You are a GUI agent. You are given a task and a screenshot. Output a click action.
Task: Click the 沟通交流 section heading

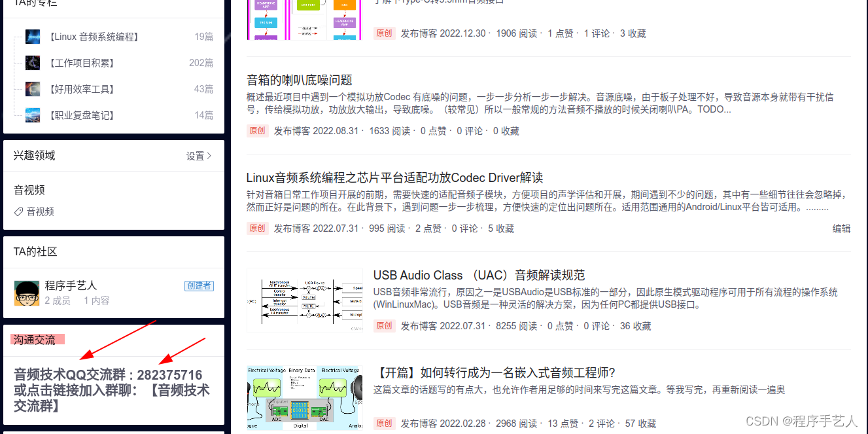(x=35, y=340)
